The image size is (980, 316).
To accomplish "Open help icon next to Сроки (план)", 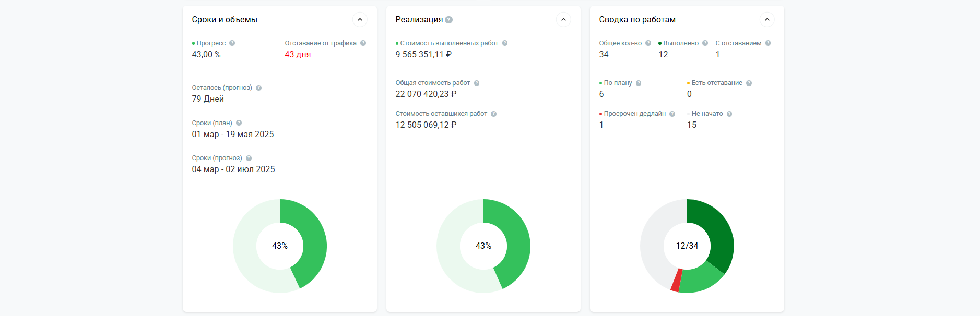I will [239, 123].
